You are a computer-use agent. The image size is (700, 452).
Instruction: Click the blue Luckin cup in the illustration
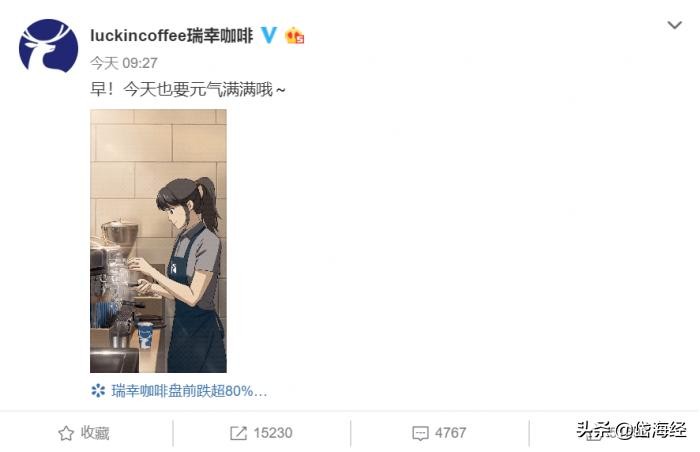coord(145,335)
